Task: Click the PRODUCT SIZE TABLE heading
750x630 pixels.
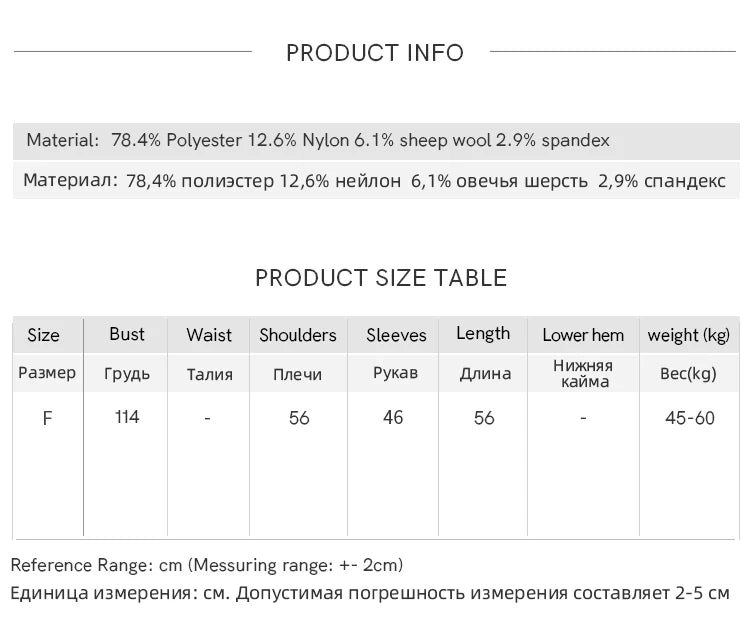Action: [381, 278]
